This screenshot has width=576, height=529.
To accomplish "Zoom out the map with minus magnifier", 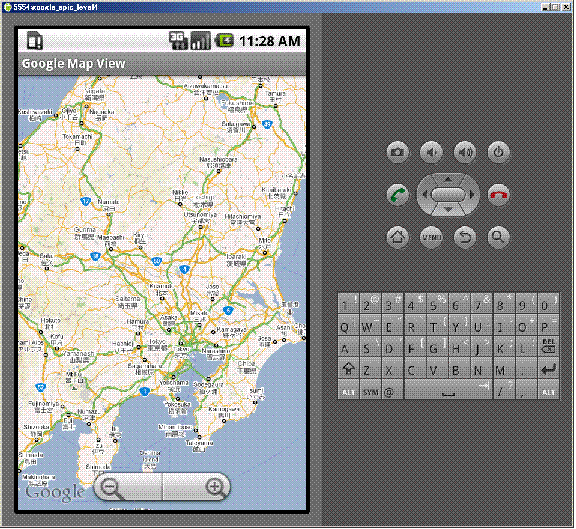I will coord(128,487).
